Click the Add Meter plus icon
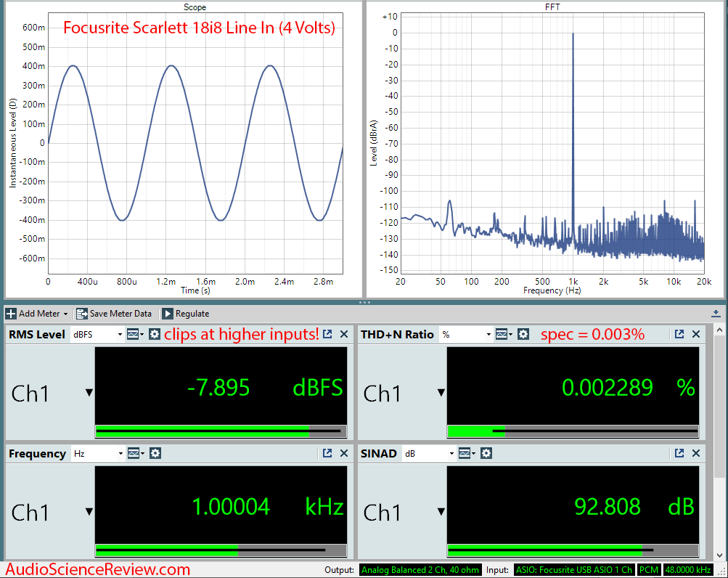The height and width of the screenshot is (578, 728). point(11,314)
